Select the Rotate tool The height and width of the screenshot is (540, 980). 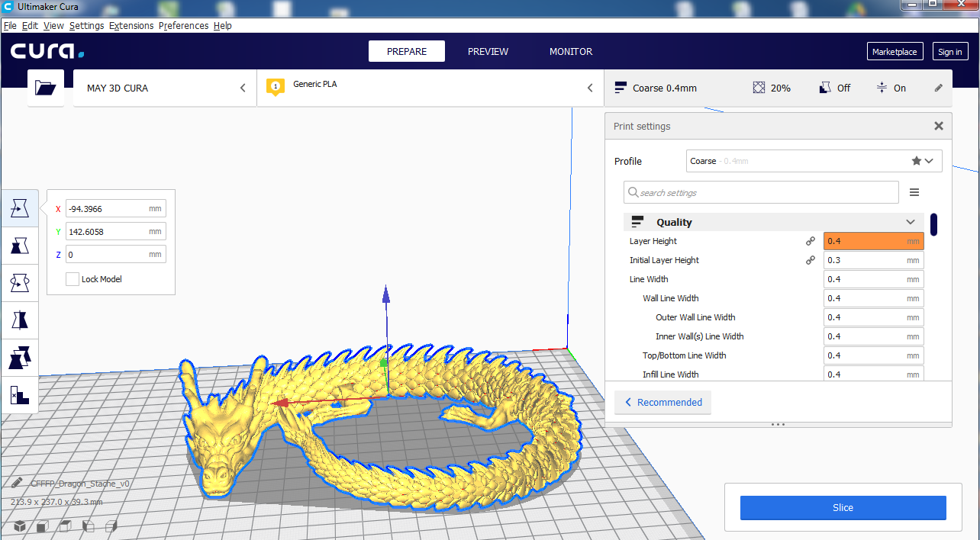pyautogui.click(x=20, y=282)
